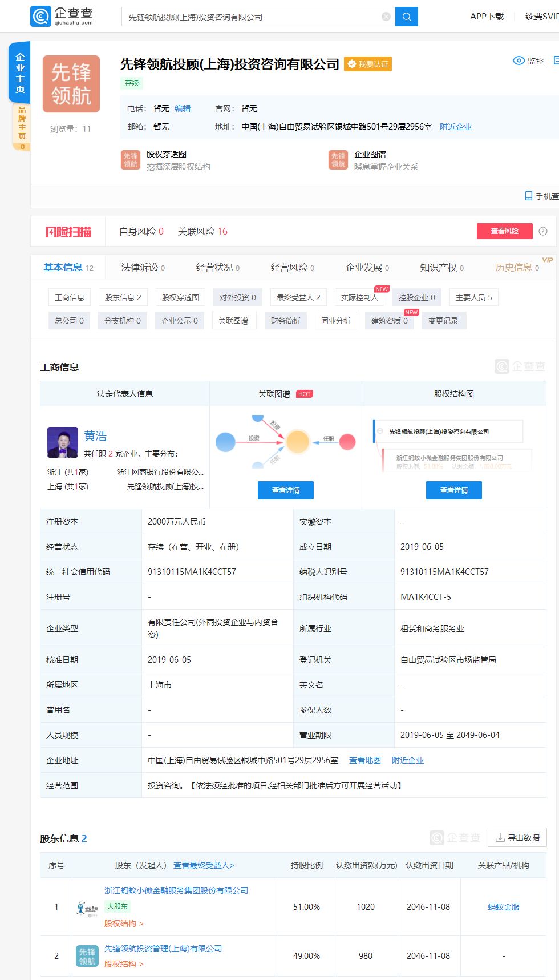Click the 我要认证 badge
The width and height of the screenshot is (559, 980).
[x=368, y=64]
